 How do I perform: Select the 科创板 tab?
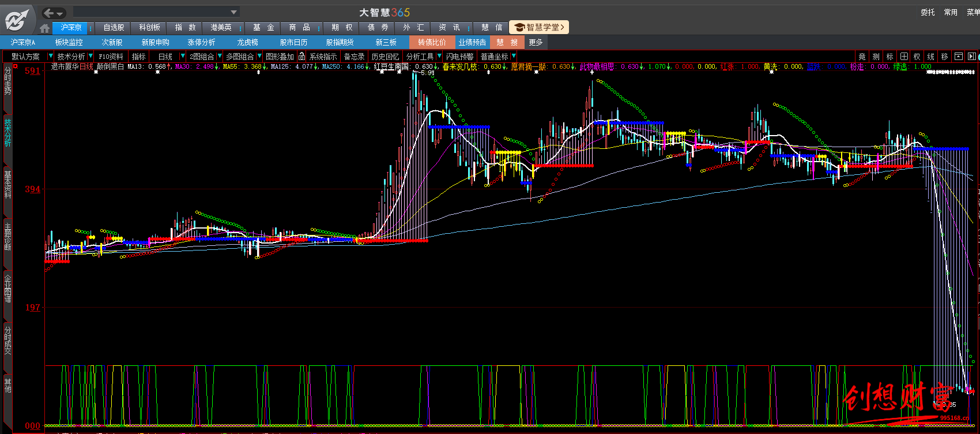click(x=149, y=28)
